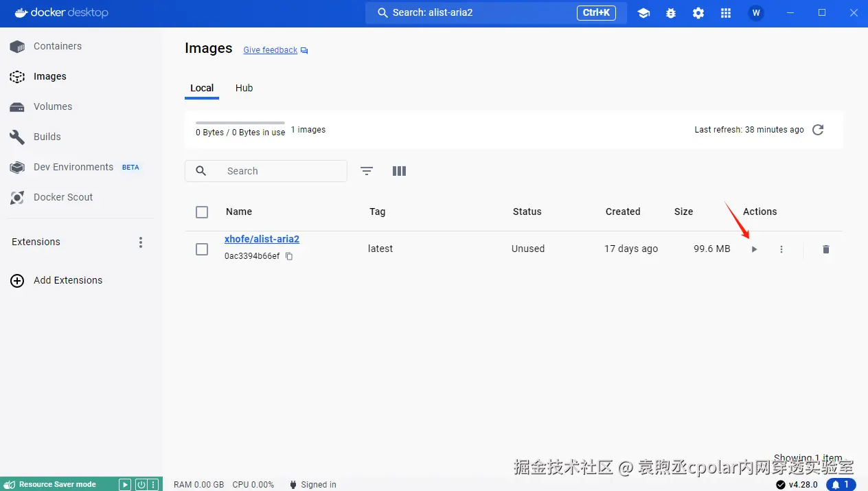Viewport: 868px width, 491px height.
Task: Open the W user account avatar
Action: click(x=756, y=13)
